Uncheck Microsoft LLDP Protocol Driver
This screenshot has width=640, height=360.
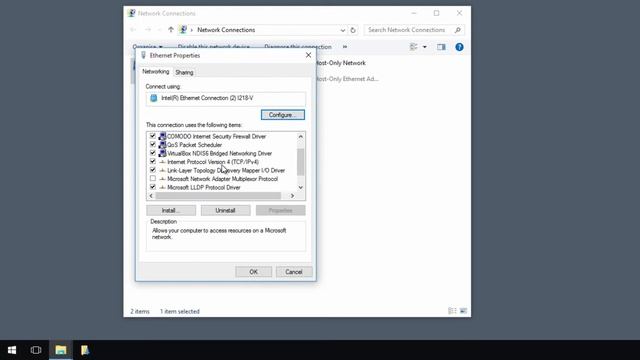click(153, 187)
